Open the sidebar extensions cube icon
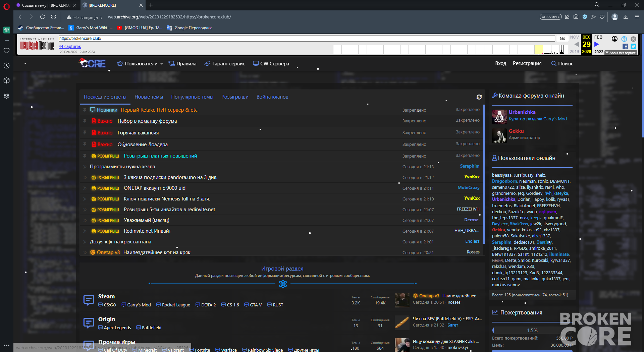Screen dimensions: 644x352 [x=6, y=81]
